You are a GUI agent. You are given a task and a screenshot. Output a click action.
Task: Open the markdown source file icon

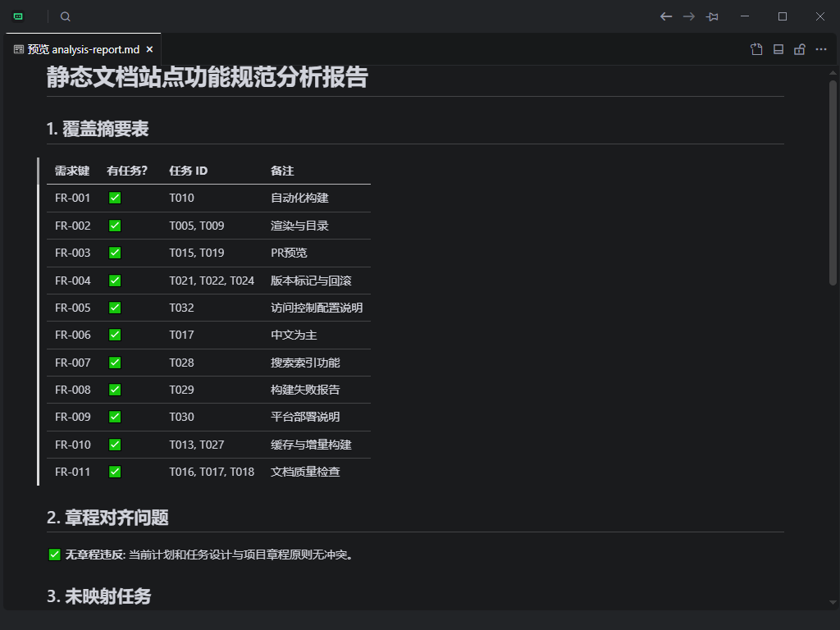click(x=756, y=49)
